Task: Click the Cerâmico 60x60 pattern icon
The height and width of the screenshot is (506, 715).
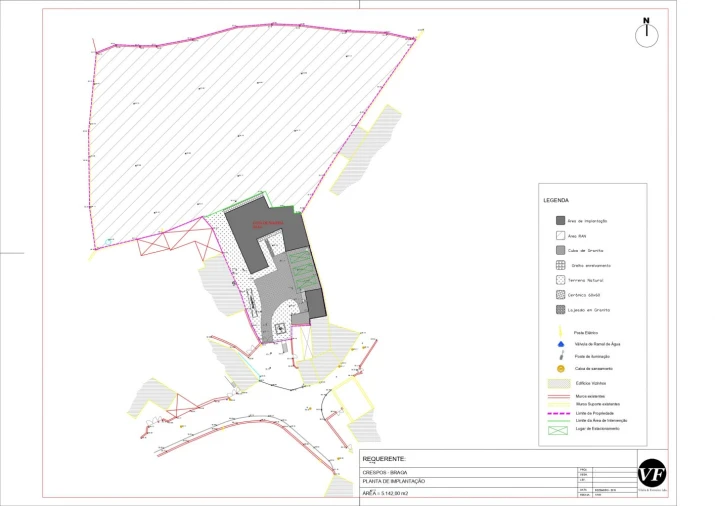Action: coord(561,295)
